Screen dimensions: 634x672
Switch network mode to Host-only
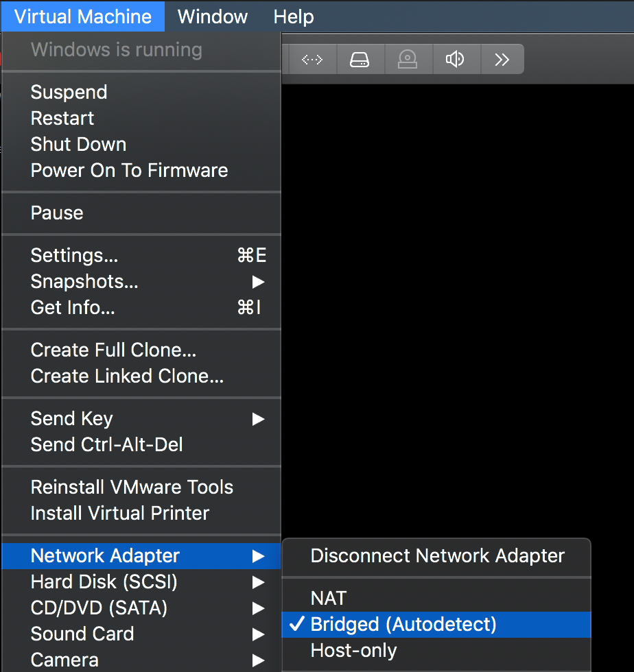(436, 651)
